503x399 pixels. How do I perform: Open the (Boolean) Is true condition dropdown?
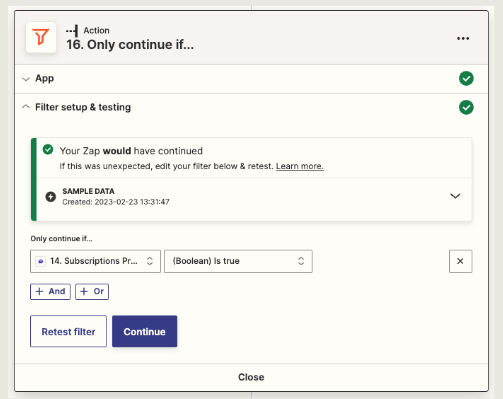click(x=238, y=261)
